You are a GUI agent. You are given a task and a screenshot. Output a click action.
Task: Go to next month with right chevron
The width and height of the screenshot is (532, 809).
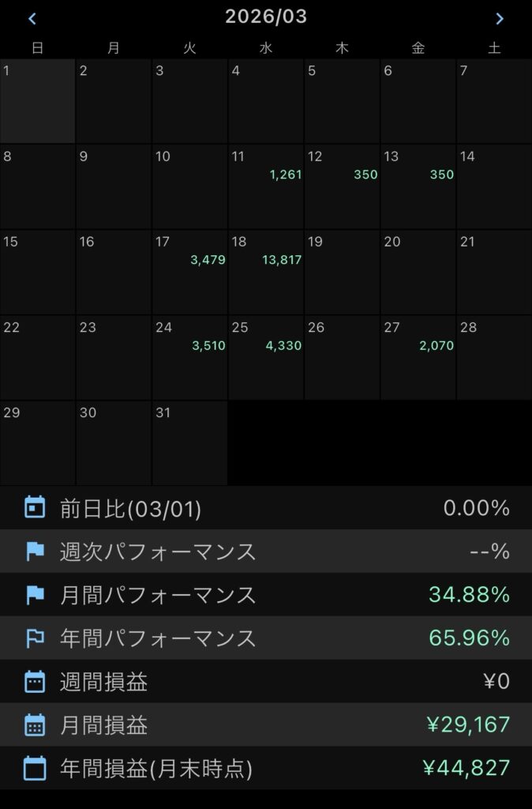point(499,18)
